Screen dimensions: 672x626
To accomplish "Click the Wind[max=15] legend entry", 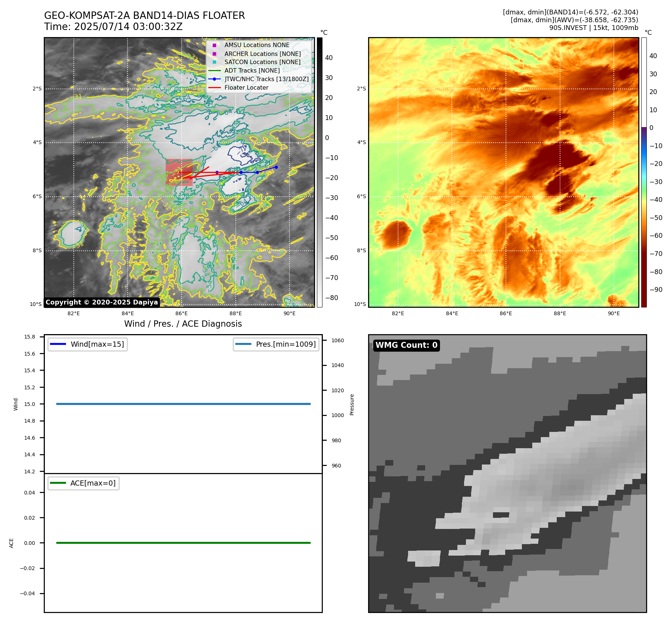I will pyautogui.click(x=87, y=344).
